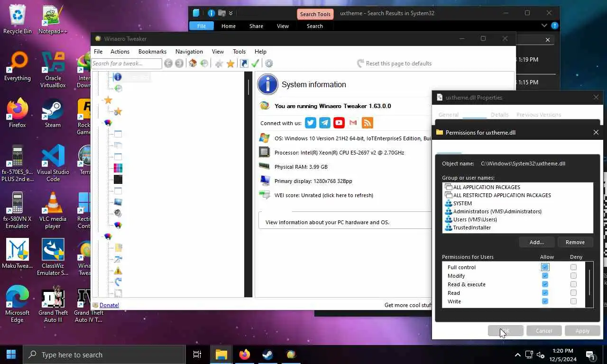Open VLC media player desktop icon
This screenshot has height=364, width=607.
pyautogui.click(x=53, y=210)
